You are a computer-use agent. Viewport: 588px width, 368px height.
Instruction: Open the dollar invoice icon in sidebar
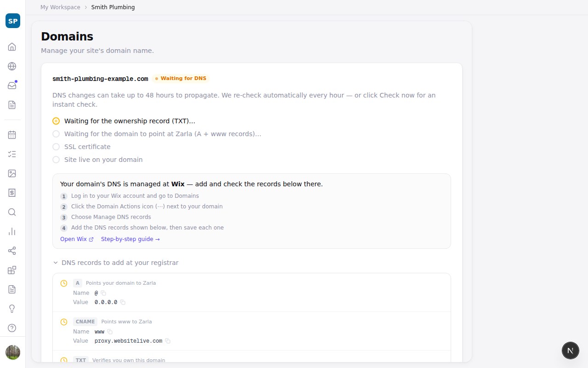click(x=12, y=193)
